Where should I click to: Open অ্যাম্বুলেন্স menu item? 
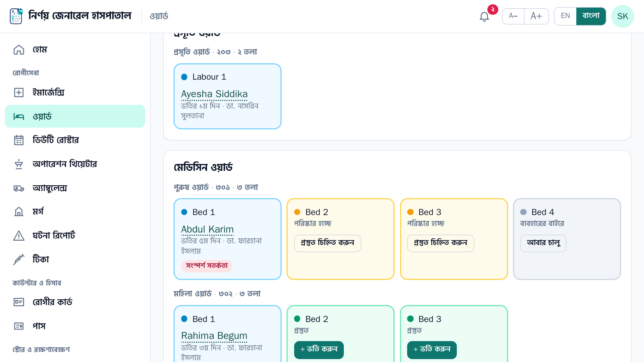(x=75, y=188)
